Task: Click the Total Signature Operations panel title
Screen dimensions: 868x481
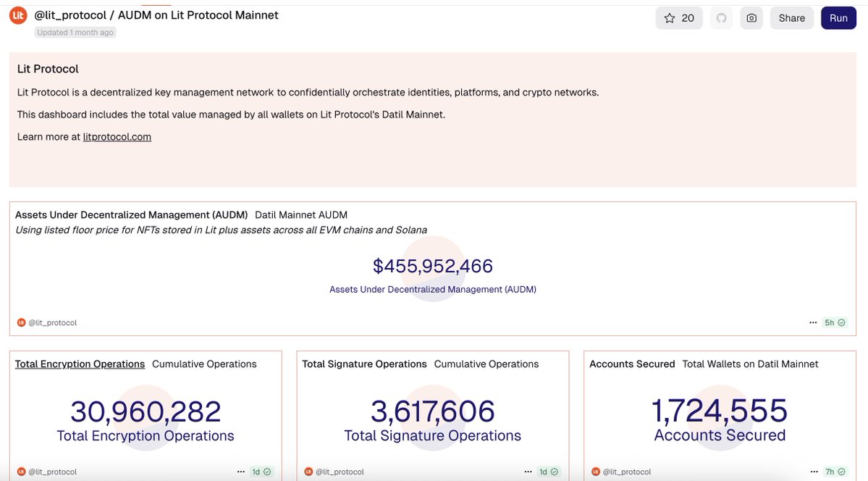Action: coord(364,364)
